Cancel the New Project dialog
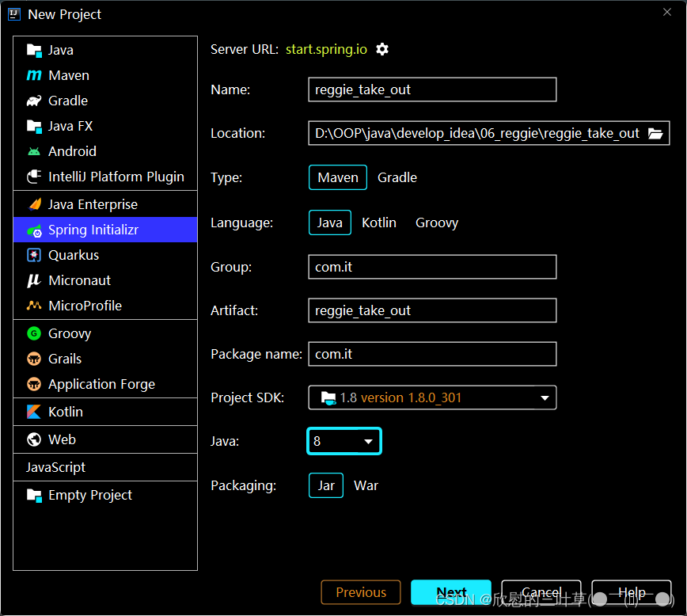The image size is (687, 616). pos(541,592)
